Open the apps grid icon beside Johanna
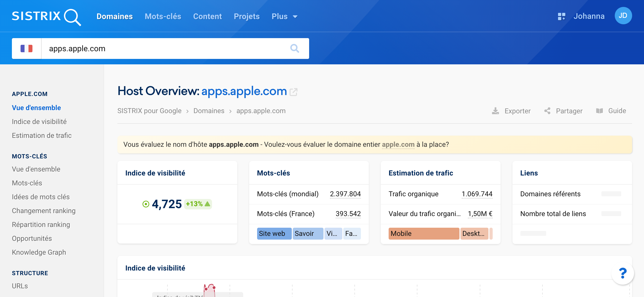The image size is (644, 297). tap(561, 17)
